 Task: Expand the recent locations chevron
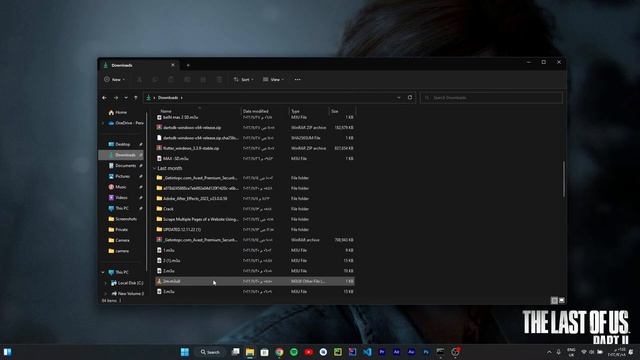126,98
